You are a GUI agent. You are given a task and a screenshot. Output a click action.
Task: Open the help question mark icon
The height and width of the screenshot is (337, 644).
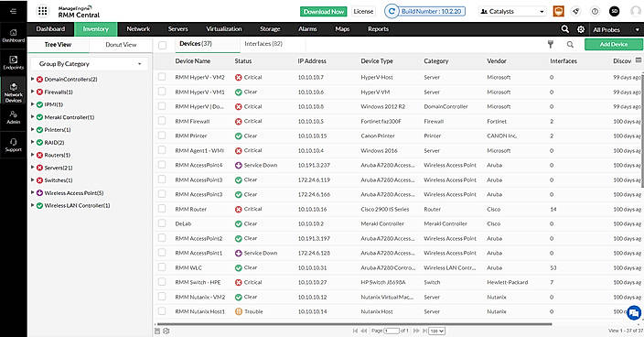[x=595, y=12]
